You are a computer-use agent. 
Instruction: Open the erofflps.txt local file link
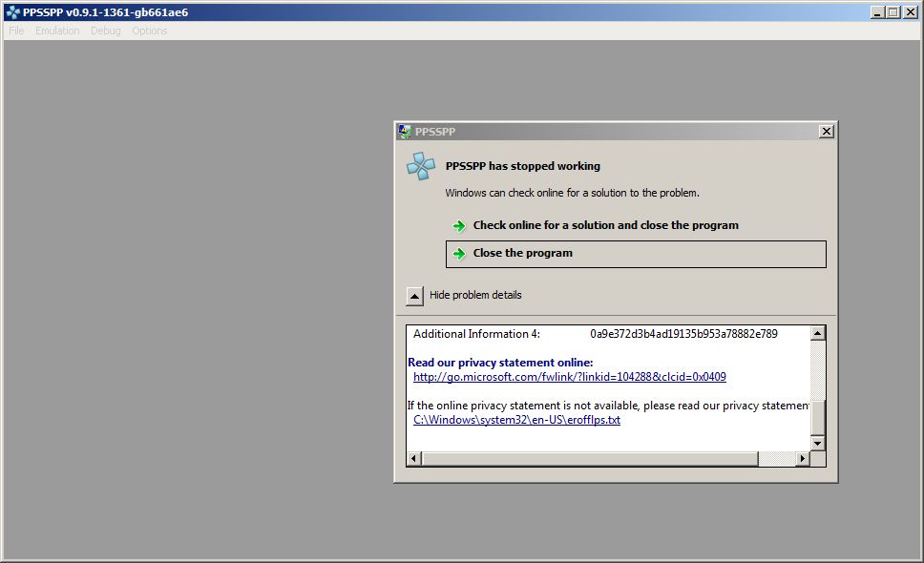click(516, 420)
